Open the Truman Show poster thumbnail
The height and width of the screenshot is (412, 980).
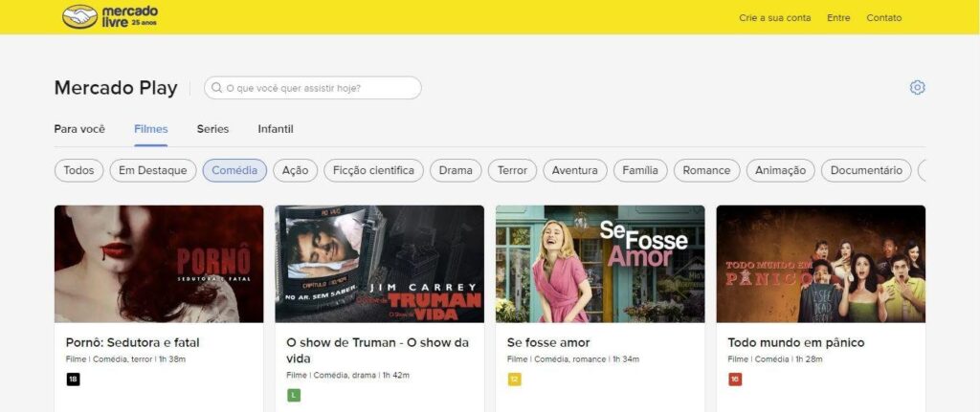379,264
